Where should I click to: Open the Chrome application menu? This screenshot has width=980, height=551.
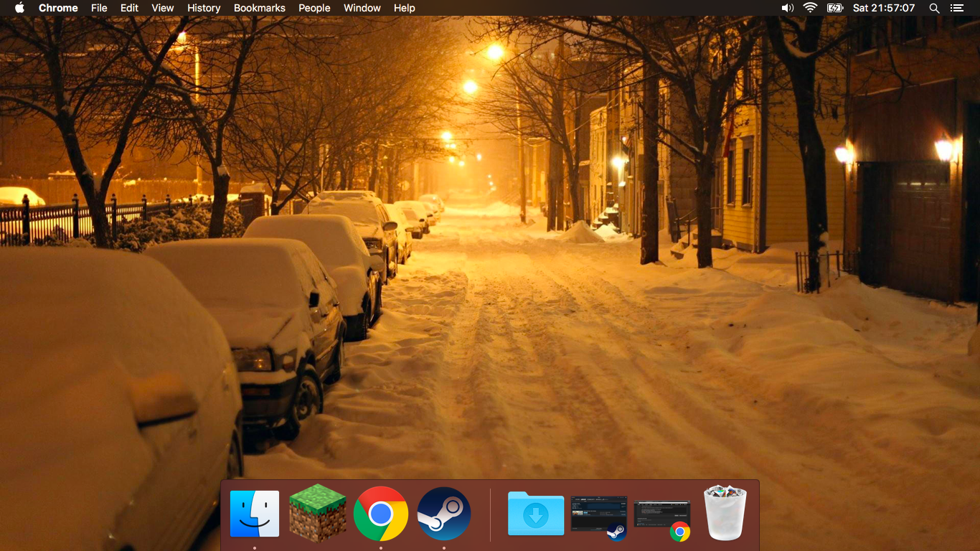click(58, 8)
